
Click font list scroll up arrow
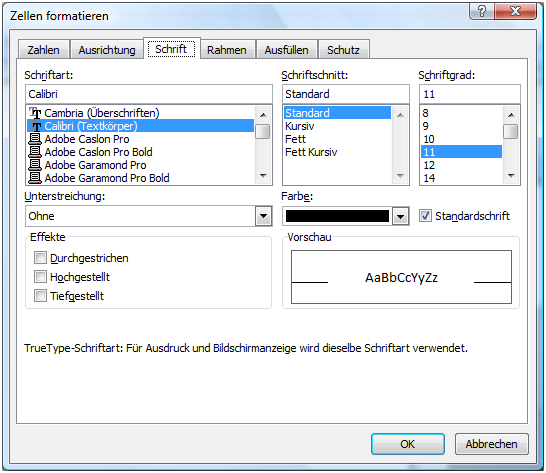click(263, 114)
